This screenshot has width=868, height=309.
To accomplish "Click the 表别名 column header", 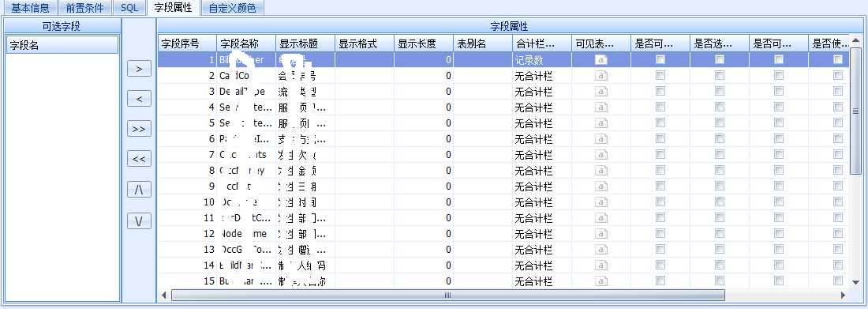I will [x=483, y=43].
